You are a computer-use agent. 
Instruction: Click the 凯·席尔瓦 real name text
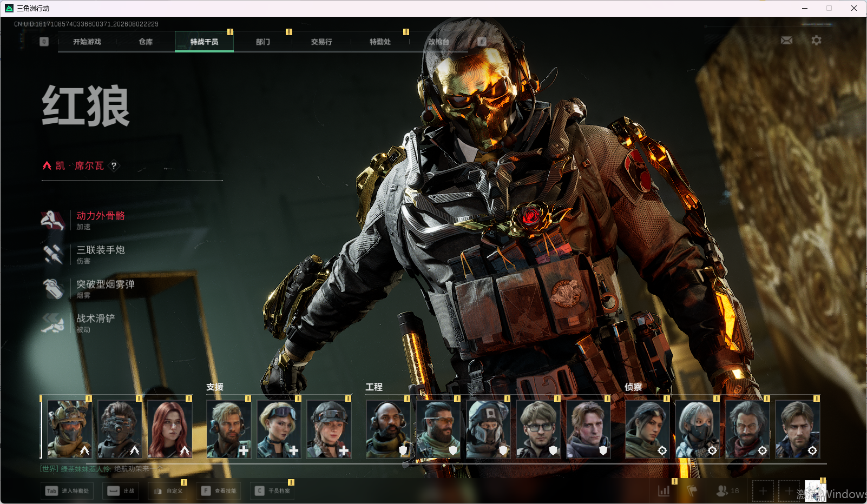(80, 166)
